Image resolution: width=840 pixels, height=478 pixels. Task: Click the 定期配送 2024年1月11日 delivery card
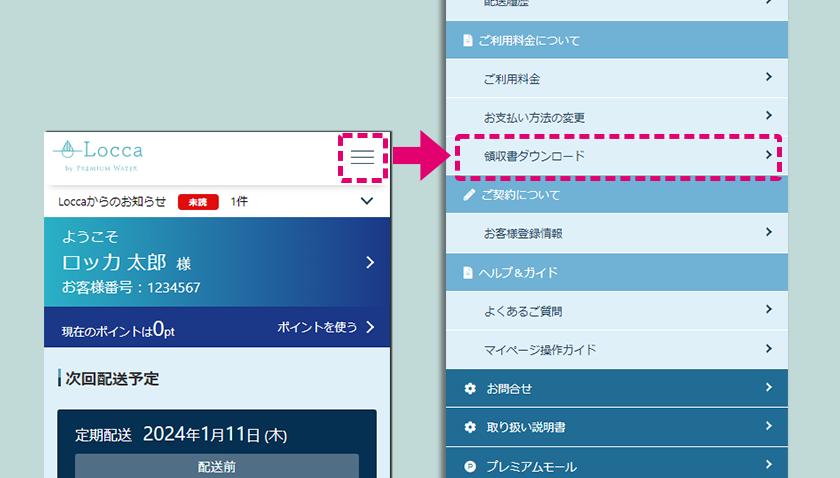pyautogui.click(x=216, y=435)
